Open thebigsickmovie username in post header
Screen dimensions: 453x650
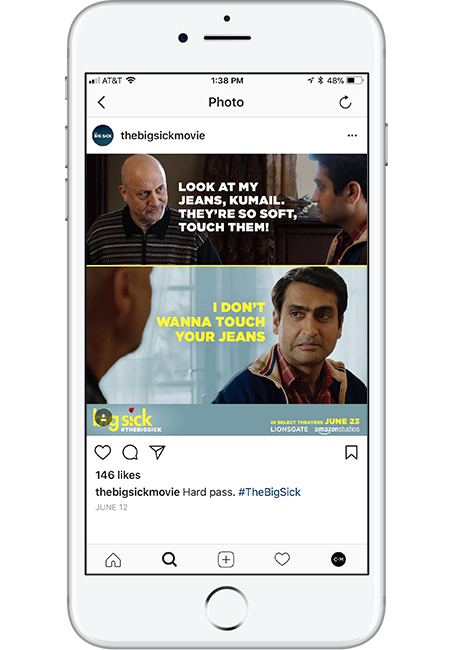162,136
